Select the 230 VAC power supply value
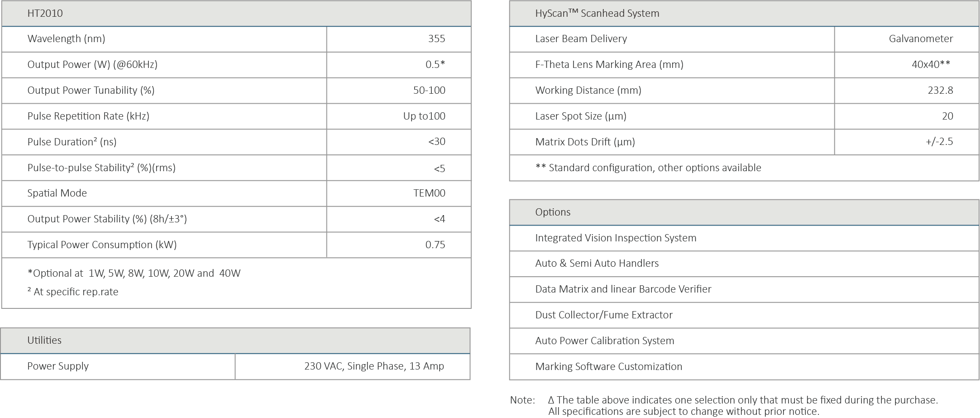The width and height of the screenshot is (980, 418). coord(374,366)
